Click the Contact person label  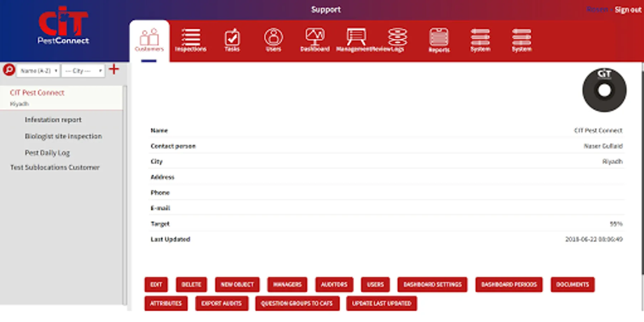pyautogui.click(x=173, y=146)
